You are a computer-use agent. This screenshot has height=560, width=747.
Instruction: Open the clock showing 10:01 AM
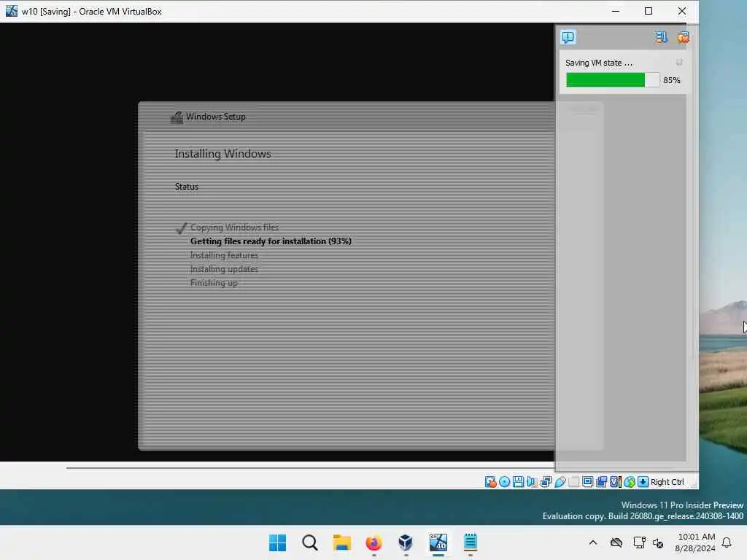click(x=695, y=542)
